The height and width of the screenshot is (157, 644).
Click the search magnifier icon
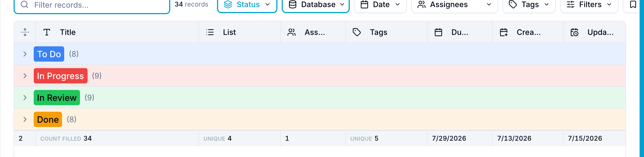[24, 4]
